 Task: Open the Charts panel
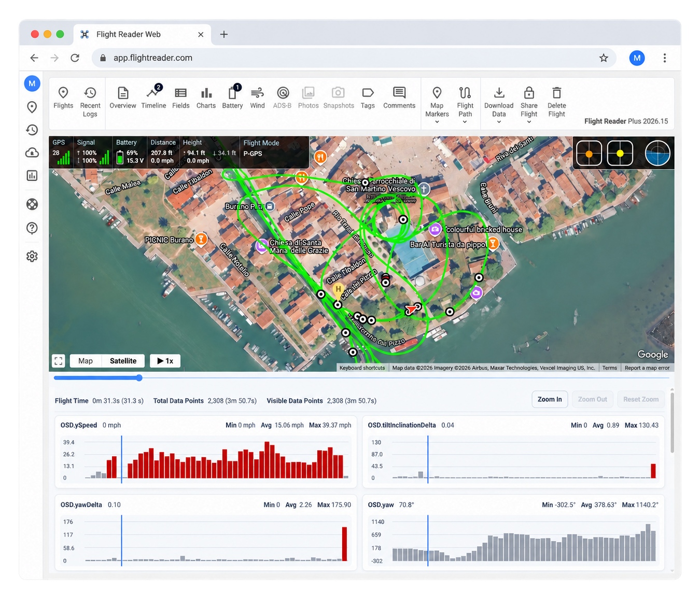tap(206, 98)
